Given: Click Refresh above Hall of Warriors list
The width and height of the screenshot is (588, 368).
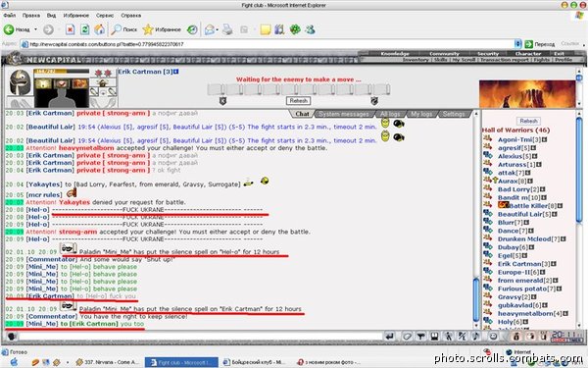Looking at the screenshot, I should (x=529, y=121).
